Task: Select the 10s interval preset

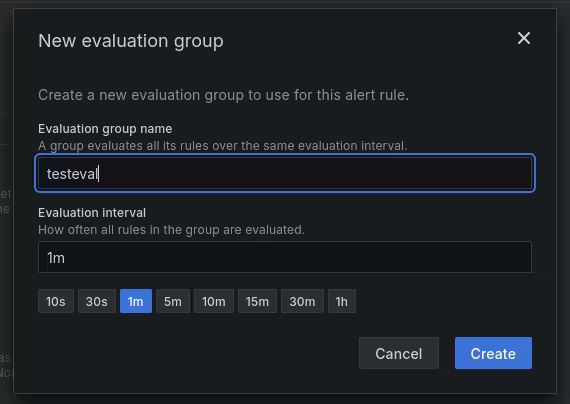Action: [56, 301]
